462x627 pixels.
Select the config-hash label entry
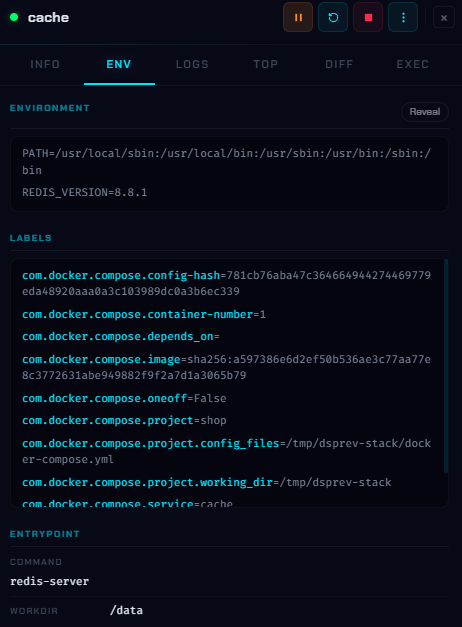(226, 283)
